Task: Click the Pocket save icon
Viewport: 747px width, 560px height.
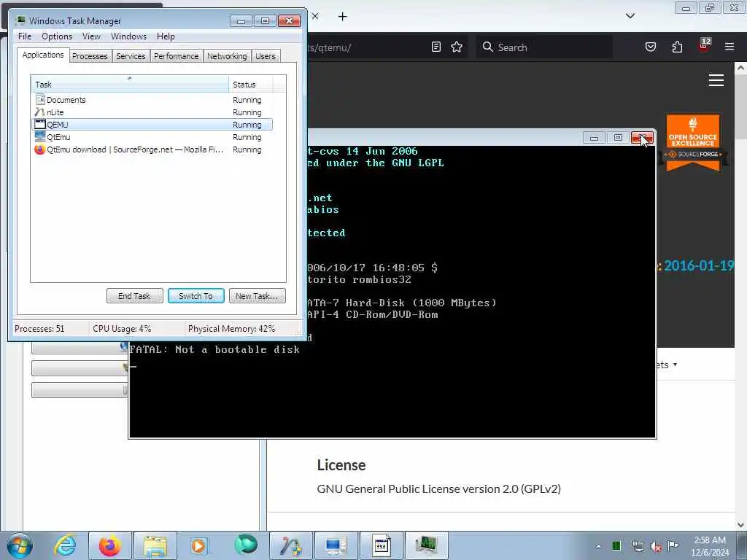Action: [x=651, y=47]
